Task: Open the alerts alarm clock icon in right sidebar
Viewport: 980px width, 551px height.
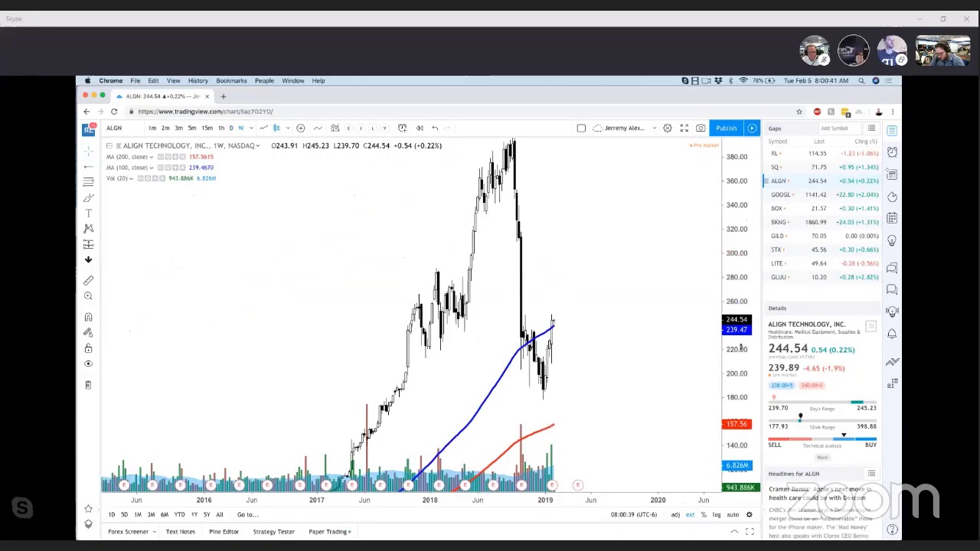Action: 892,152
